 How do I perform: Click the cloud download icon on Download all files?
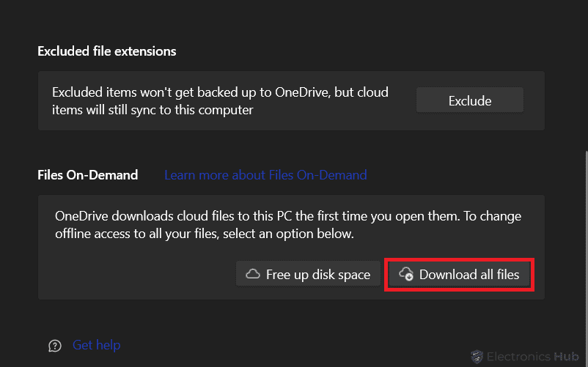coord(405,275)
